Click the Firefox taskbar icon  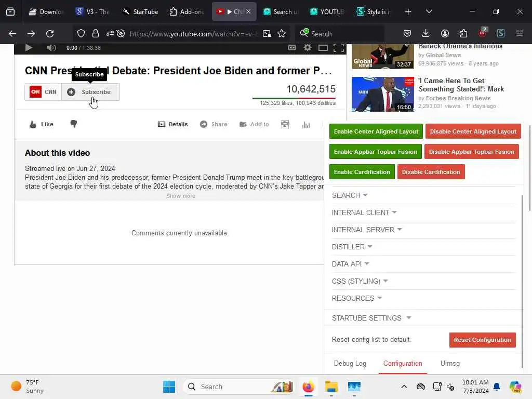pos(308,387)
